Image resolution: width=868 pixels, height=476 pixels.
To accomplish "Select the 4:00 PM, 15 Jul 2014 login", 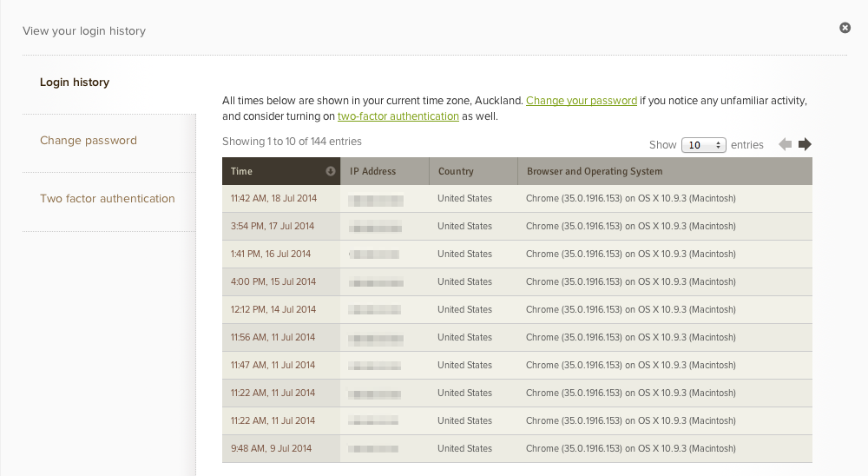I will pos(273,282).
